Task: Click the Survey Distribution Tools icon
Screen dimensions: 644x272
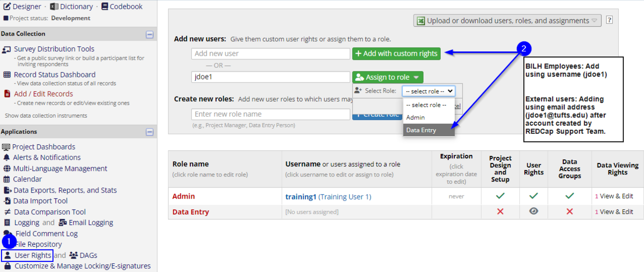Action: 7,49
